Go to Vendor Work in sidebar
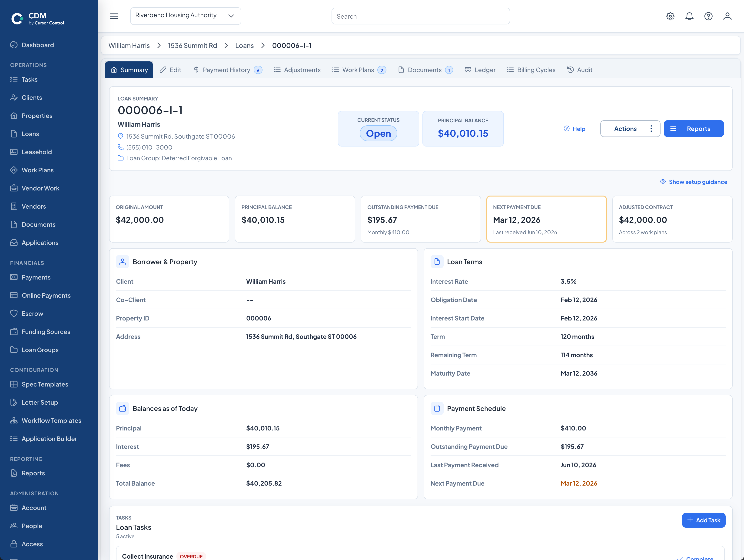Screen dimensions: 744x560 pos(40,188)
